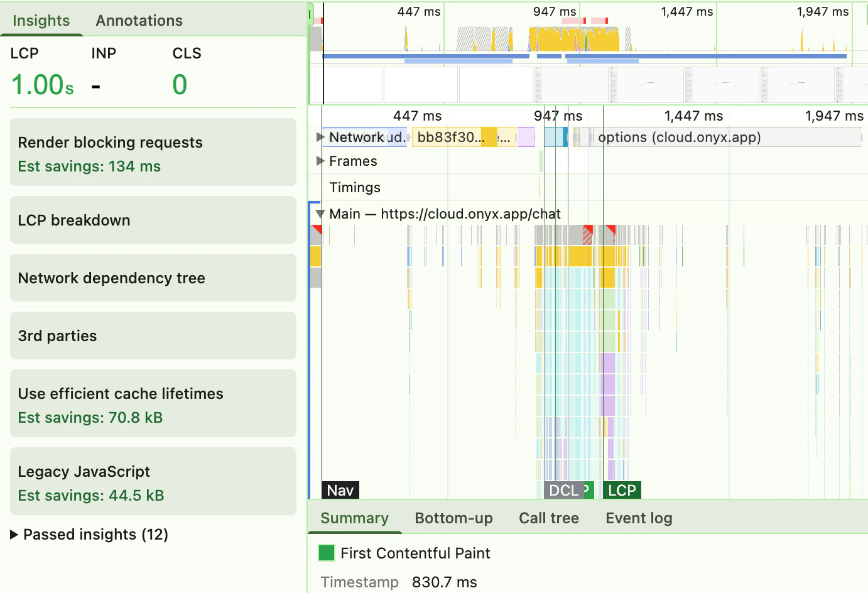Select the DCL marker on the timeline
This screenshot has width=868, height=593.
point(561,490)
